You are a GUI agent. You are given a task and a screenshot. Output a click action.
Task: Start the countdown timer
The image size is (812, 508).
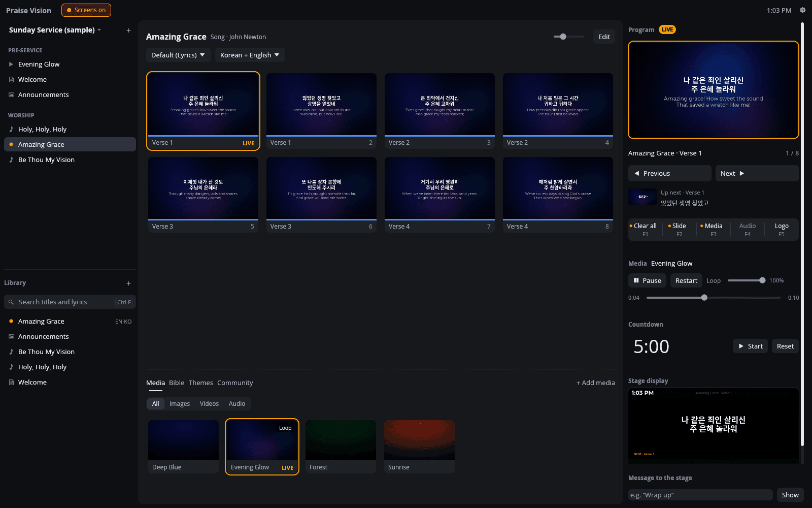(750, 346)
